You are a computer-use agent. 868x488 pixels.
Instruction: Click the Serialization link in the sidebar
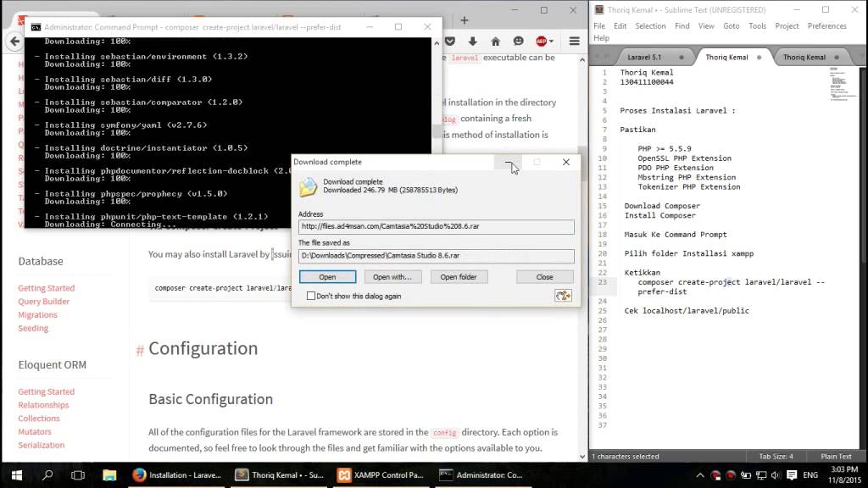point(41,445)
